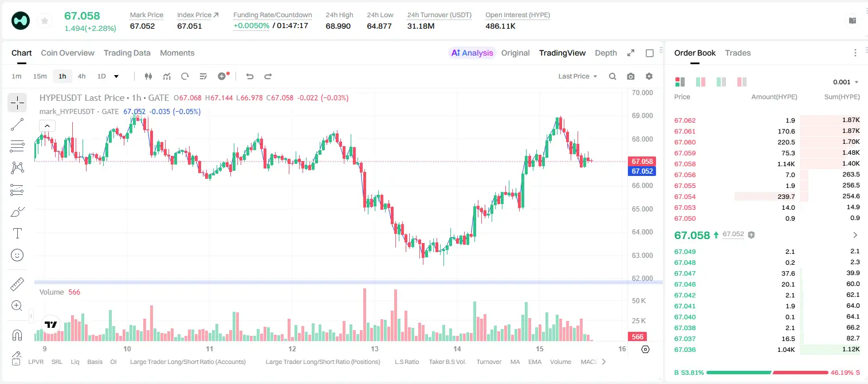
Task: Click the AI Analysis button
Action: [472, 53]
